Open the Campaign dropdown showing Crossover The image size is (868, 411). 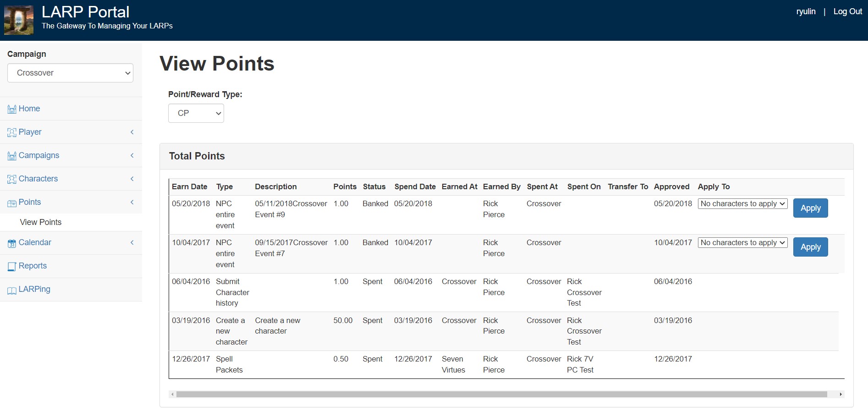point(70,73)
